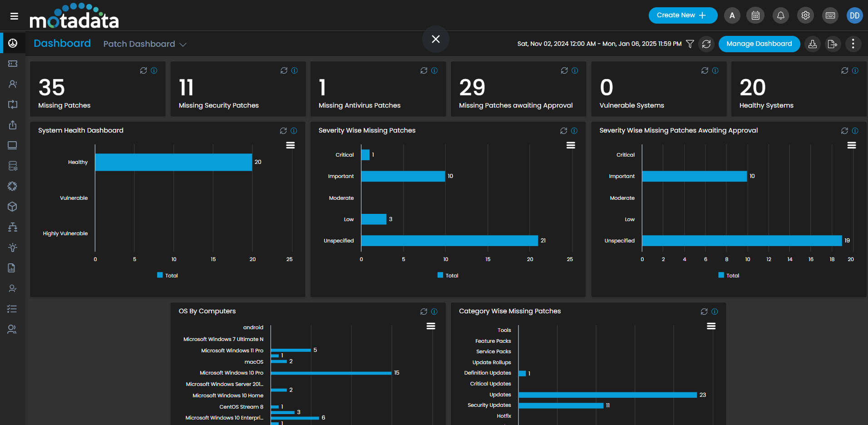Open the notifications bell
Screen dimensions: 868x425
(780, 15)
